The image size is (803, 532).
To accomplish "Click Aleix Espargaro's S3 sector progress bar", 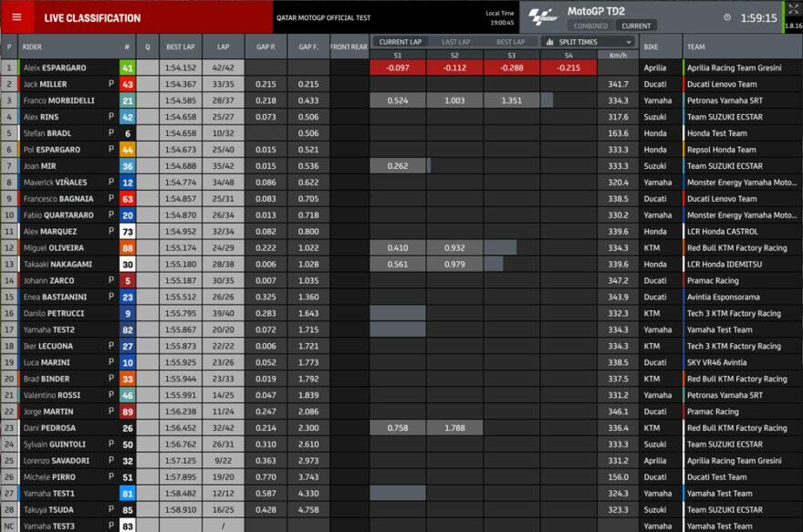I will pyautogui.click(x=511, y=67).
